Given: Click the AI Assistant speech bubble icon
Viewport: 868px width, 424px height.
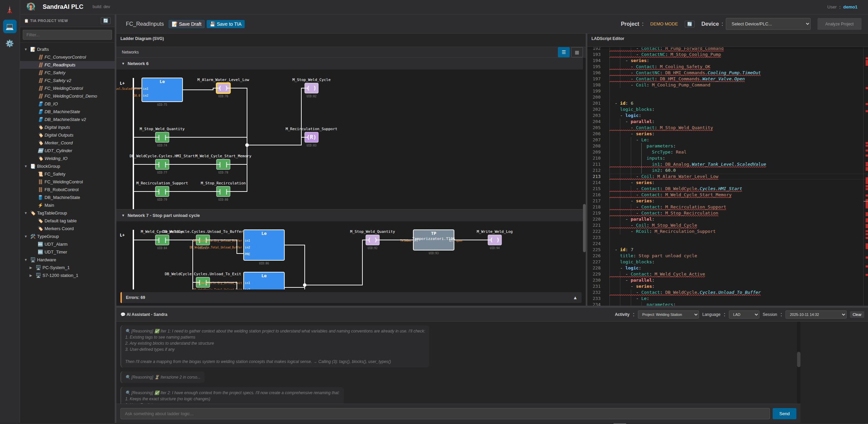Looking at the screenshot, I should click(123, 314).
